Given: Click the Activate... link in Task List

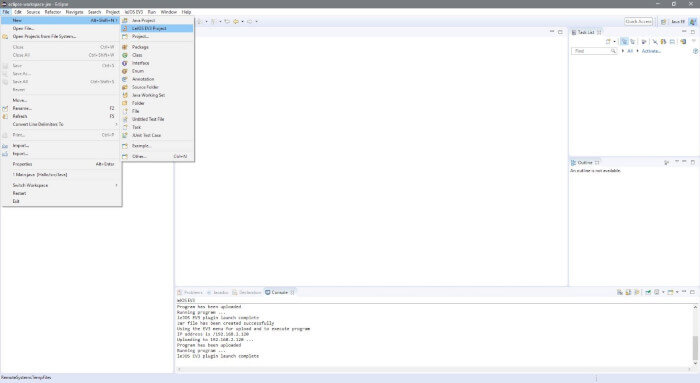Looking at the screenshot, I should click(x=651, y=51).
